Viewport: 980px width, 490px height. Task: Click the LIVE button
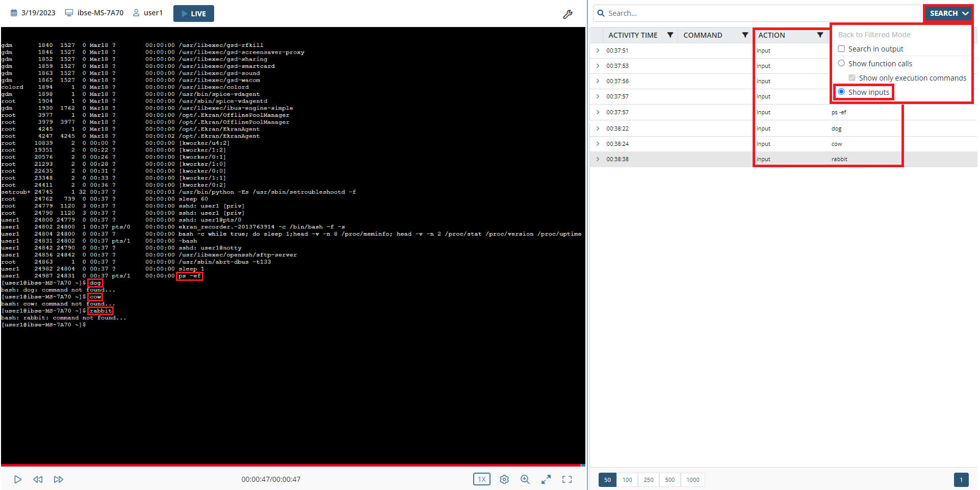pyautogui.click(x=194, y=14)
